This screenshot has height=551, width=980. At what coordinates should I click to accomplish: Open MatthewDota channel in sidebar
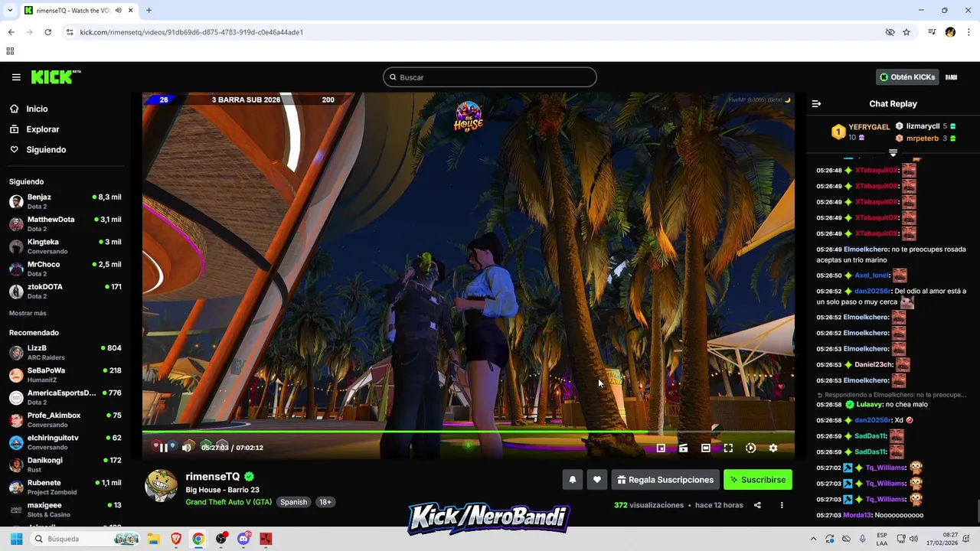64,224
